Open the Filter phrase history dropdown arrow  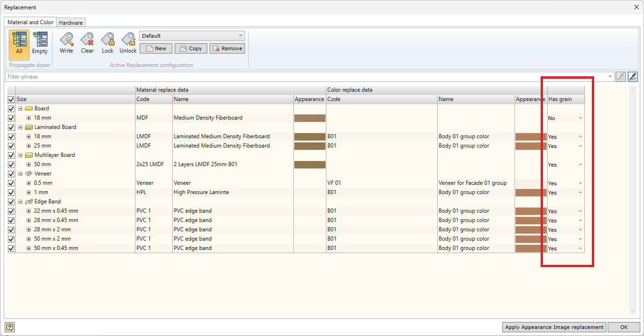[x=610, y=77]
